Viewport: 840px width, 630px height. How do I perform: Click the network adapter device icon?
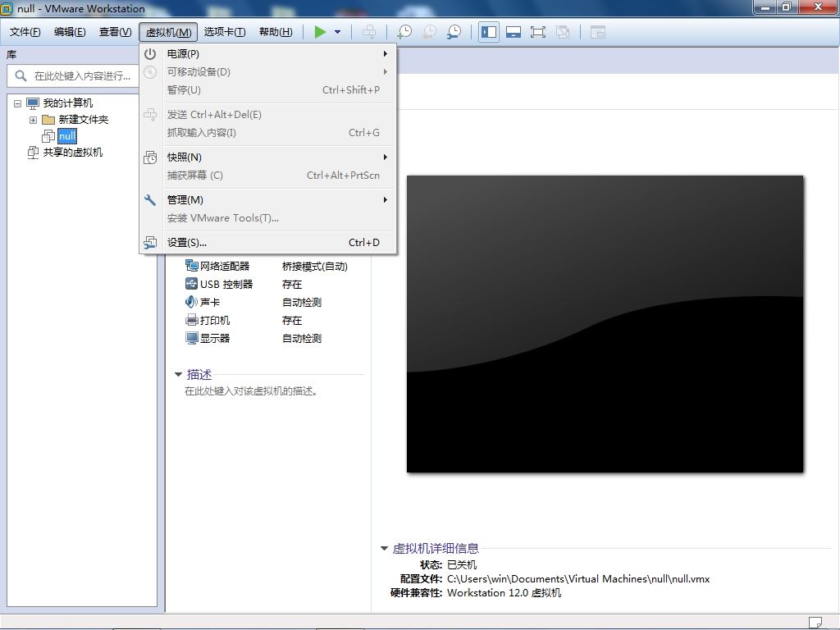[191, 266]
